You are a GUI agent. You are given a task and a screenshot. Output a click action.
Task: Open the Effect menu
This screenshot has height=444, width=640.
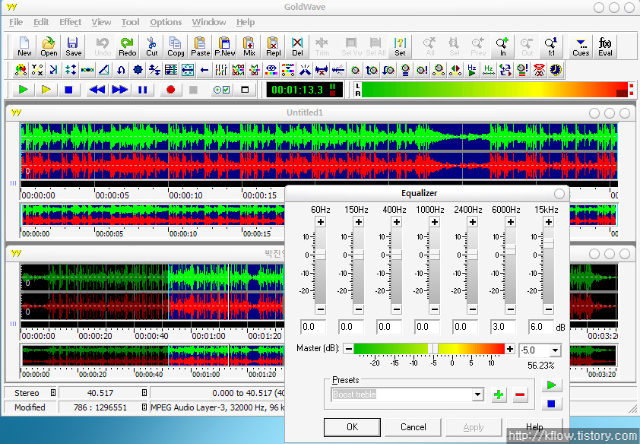pos(70,22)
